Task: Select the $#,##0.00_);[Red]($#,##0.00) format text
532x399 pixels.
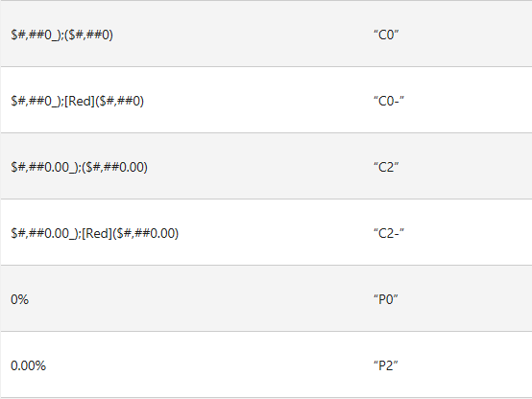Action: click(x=95, y=233)
